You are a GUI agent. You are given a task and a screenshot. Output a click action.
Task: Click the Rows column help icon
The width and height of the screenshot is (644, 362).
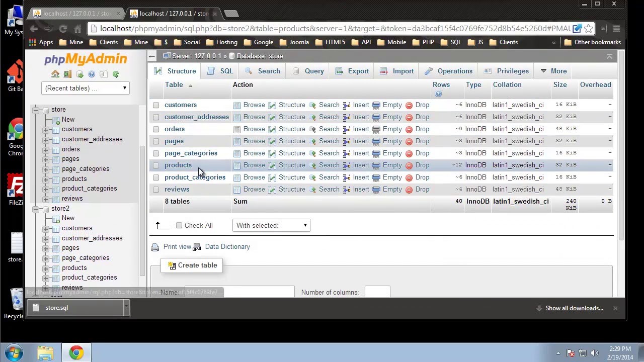point(438,94)
